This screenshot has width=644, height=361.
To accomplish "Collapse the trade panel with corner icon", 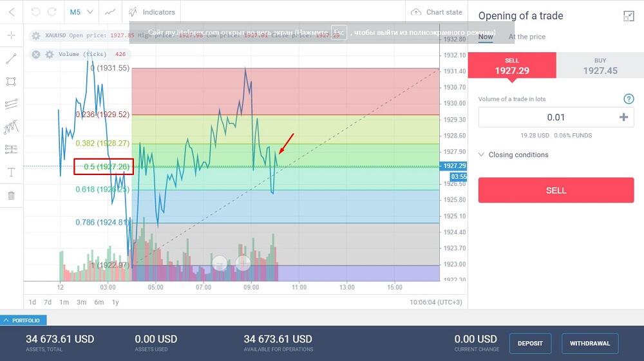I will 629,16.
